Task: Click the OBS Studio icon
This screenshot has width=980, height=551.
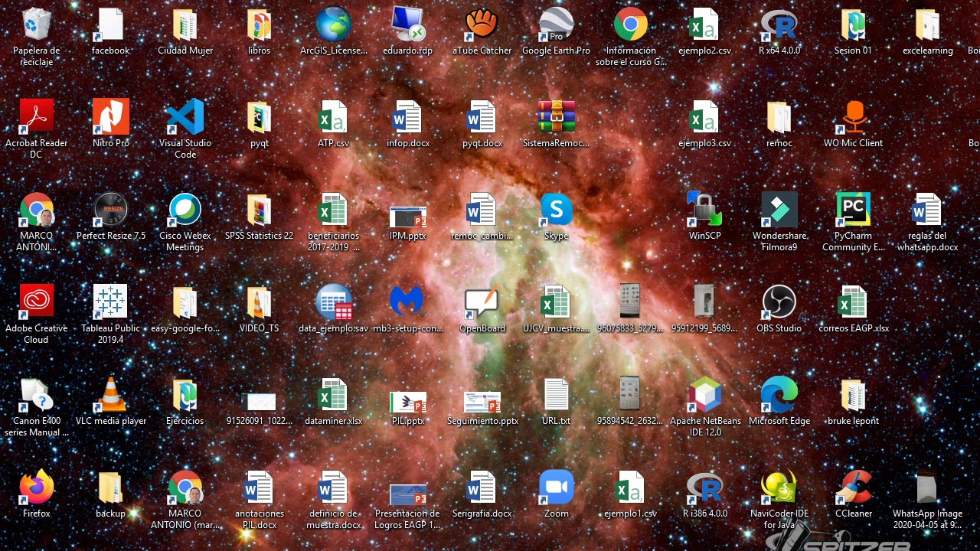Action: point(779,302)
